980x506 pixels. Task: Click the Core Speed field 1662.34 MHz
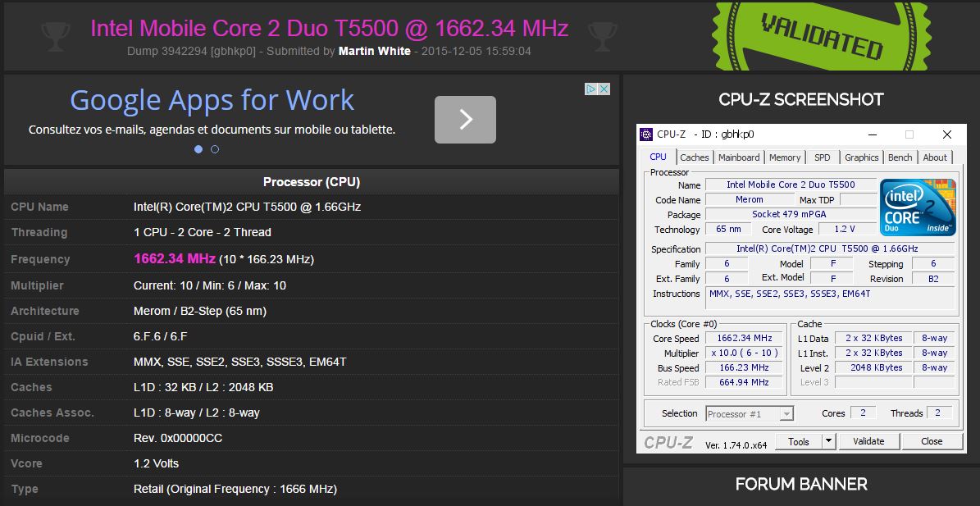744,338
